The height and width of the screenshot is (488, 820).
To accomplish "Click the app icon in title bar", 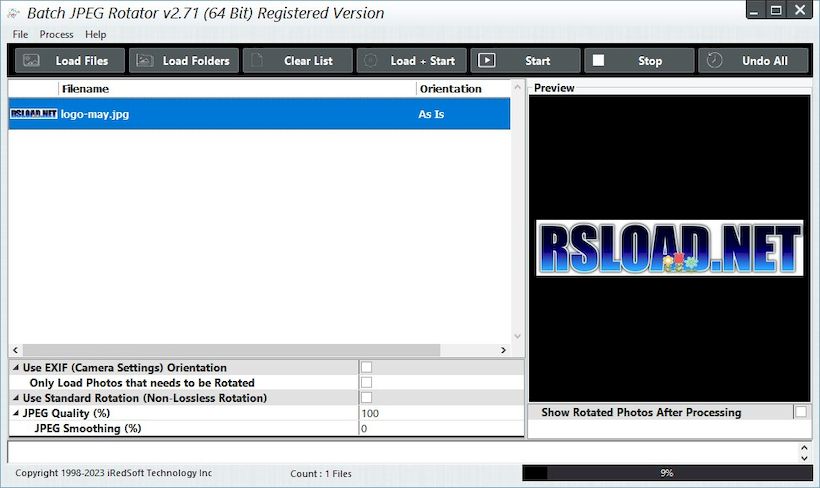I will (x=14, y=13).
